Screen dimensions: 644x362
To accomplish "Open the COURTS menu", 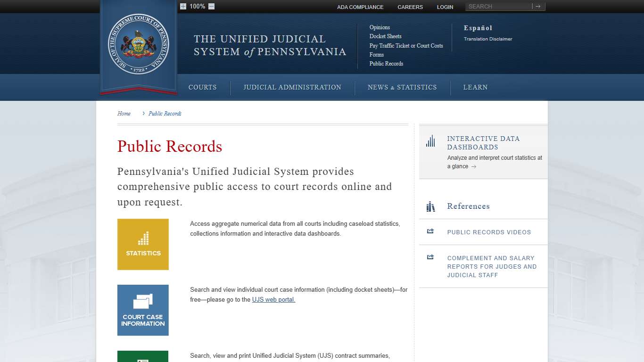I will pos(202,87).
